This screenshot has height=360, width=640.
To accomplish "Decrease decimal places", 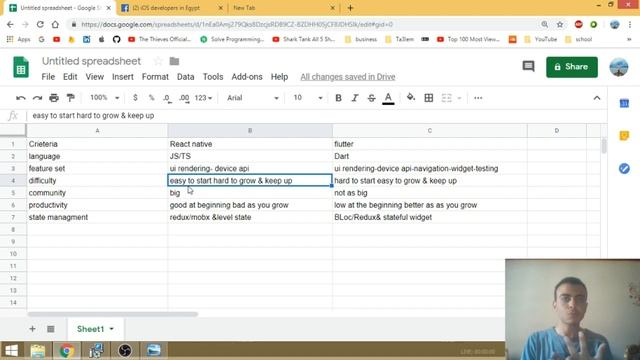I will coord(167,98).
